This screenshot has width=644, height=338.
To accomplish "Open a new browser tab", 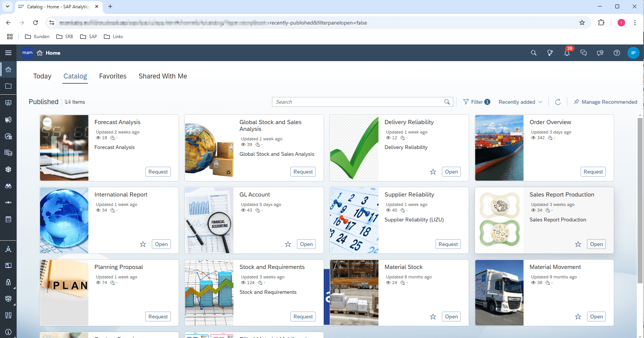I will tap(110, 6).
